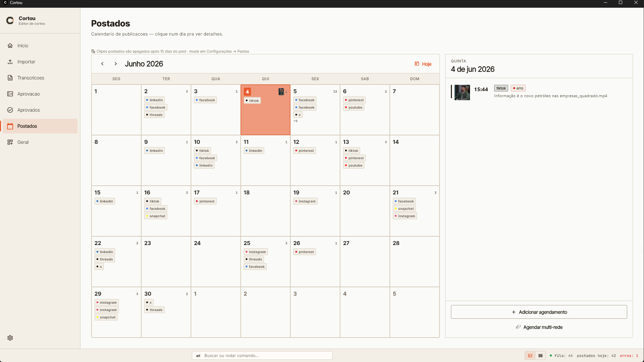The width and height of the screenshot is (644, 362).
Task: Go to Inicio page
Action: pyautogui.click(x=40, y=46)
